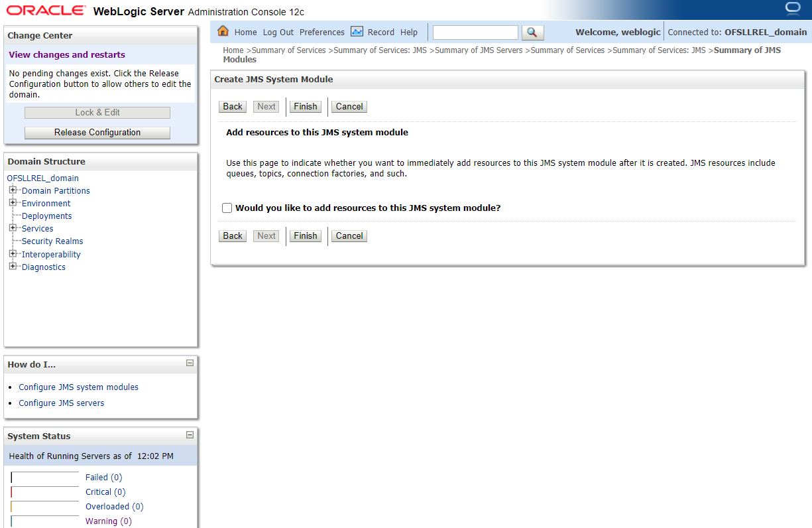Open View changes and restarts link

(67, 54)
